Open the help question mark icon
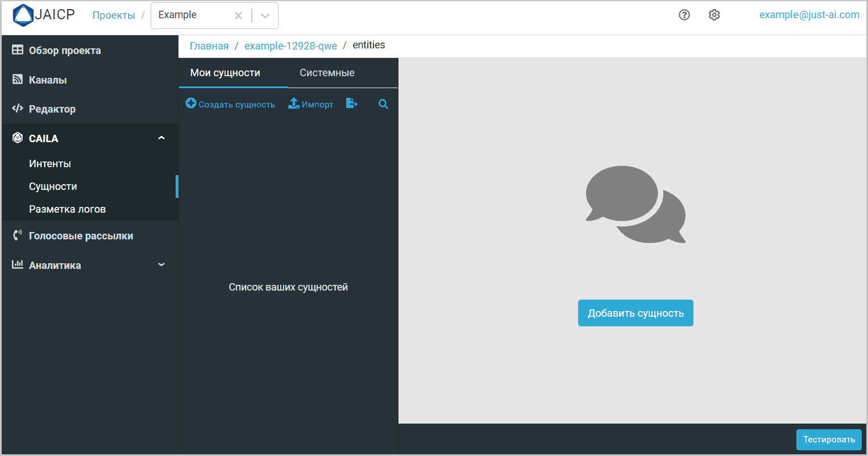 tap(684, 15)
